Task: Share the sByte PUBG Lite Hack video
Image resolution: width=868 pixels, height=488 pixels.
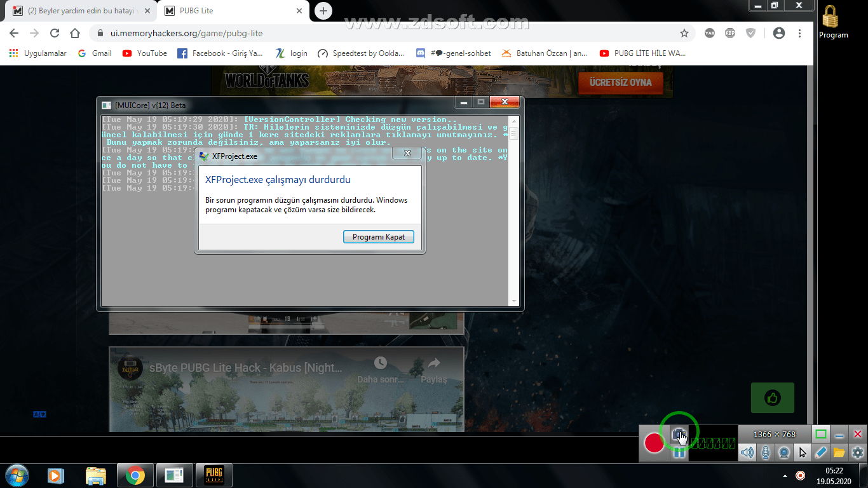Action: pyautogui.click(x=434, y=369)
